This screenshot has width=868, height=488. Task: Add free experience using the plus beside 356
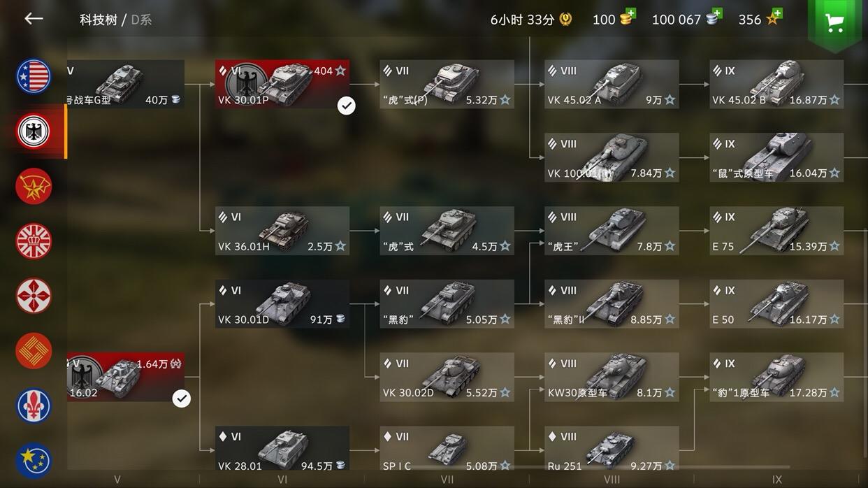(776, 13)
